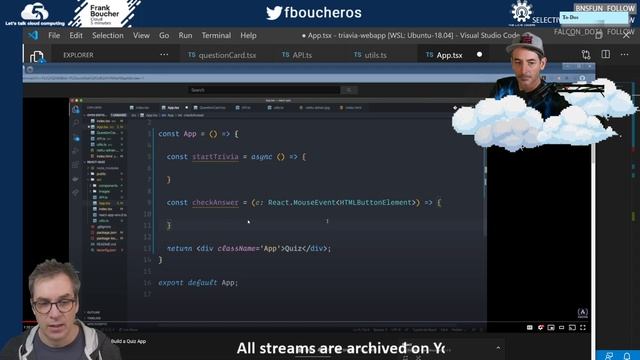The width and height of the screenshot is (640, 360).
Task: Click the video progress bar
Action: [306, 322]
